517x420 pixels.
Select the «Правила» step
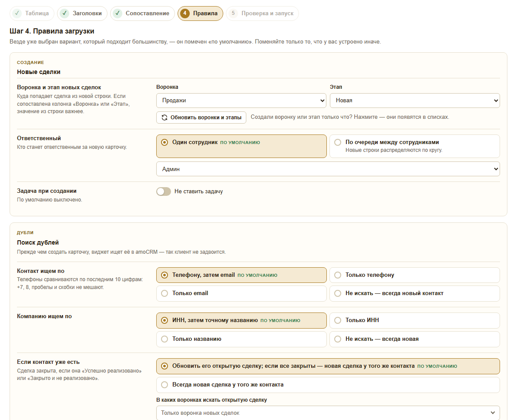point(201,13)
